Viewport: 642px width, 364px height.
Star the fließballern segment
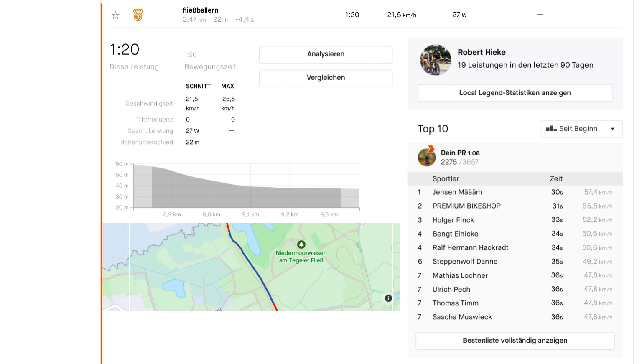click(115, 15)
